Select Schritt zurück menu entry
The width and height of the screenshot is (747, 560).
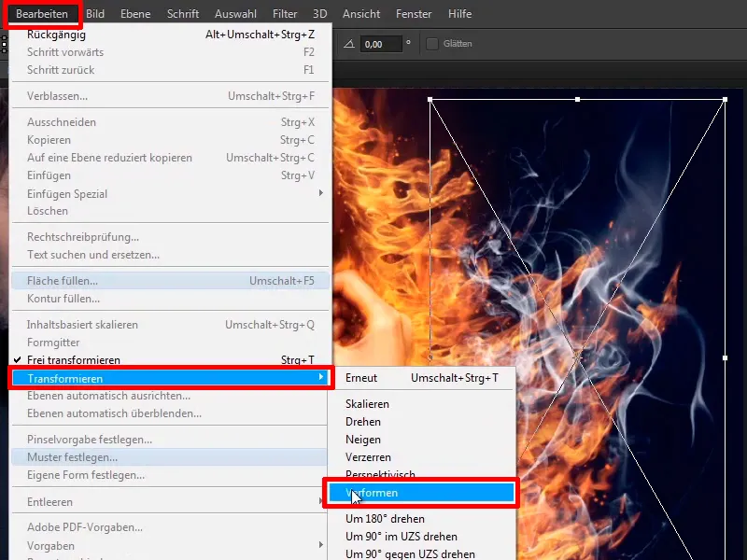coord(171,69)
